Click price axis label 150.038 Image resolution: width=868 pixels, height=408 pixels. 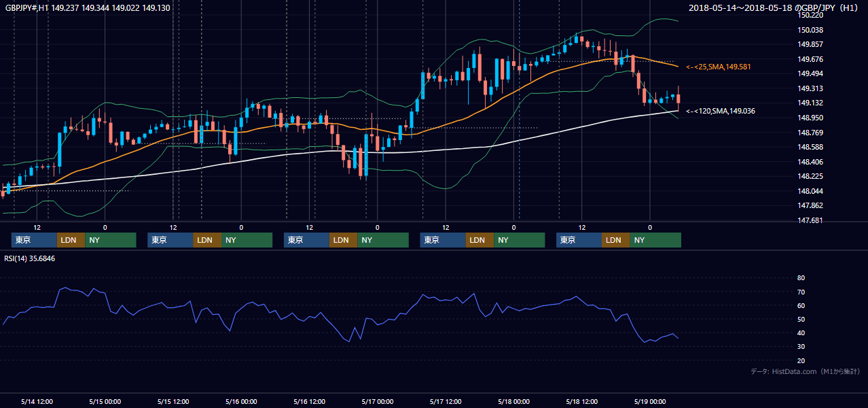pos(812,30)
